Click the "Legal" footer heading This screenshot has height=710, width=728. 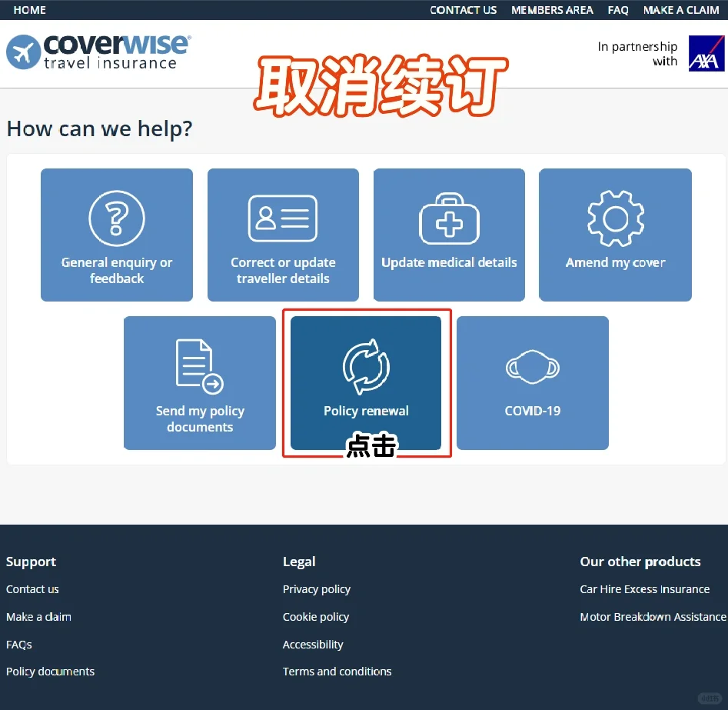[299, 562]
